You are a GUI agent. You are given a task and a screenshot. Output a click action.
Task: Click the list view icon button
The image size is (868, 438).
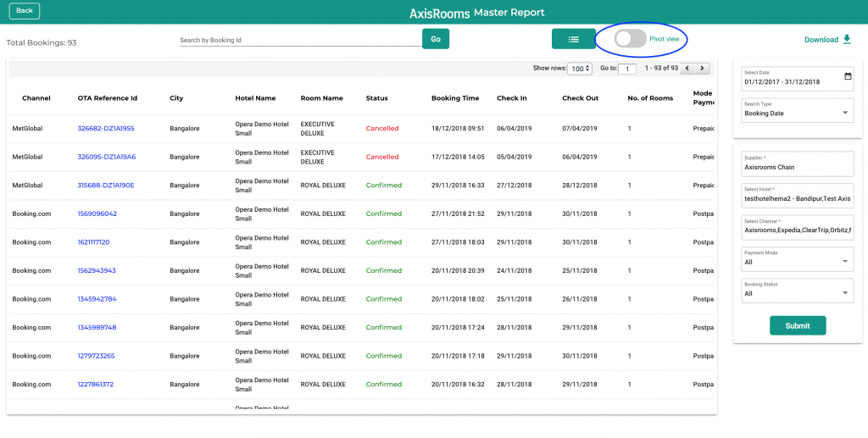(x=574, y=39)
